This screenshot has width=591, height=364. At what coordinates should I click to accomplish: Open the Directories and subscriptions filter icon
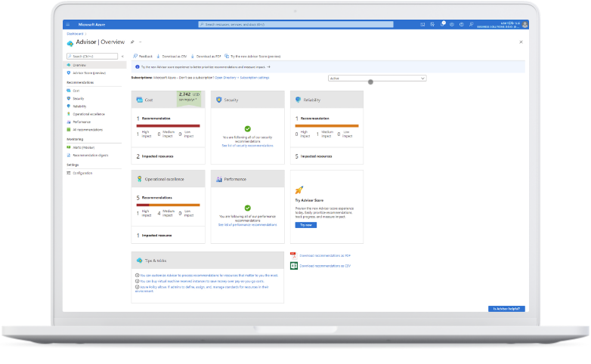pyautogui.click(x=432, y=24)
